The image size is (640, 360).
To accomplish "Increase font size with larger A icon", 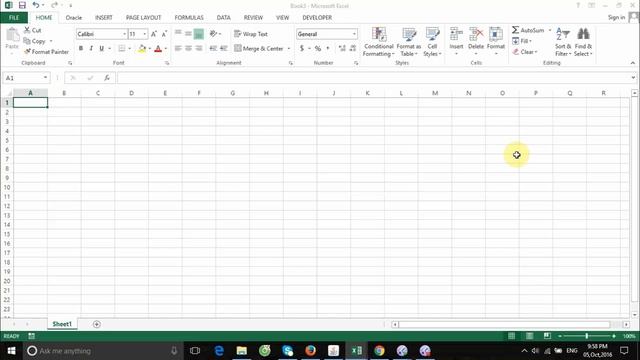I will pos(154,34).
